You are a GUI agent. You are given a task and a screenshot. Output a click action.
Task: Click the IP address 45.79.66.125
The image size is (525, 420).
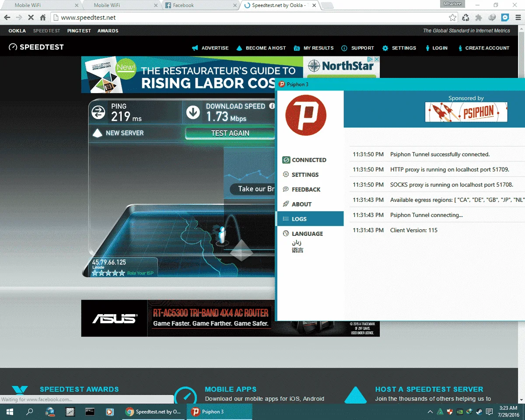point(109,262)
